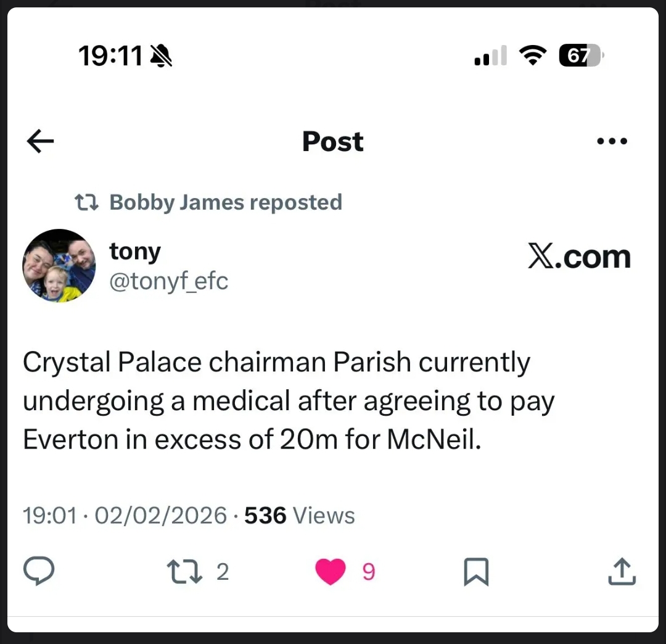666x644 pixels.
Task: Click the tweet text about McNeil
Action: (289, 401)
